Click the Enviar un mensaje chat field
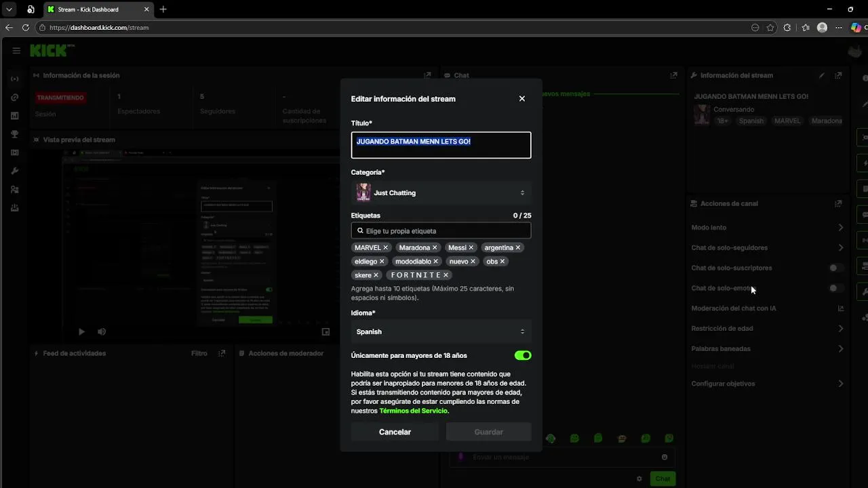 563,457
